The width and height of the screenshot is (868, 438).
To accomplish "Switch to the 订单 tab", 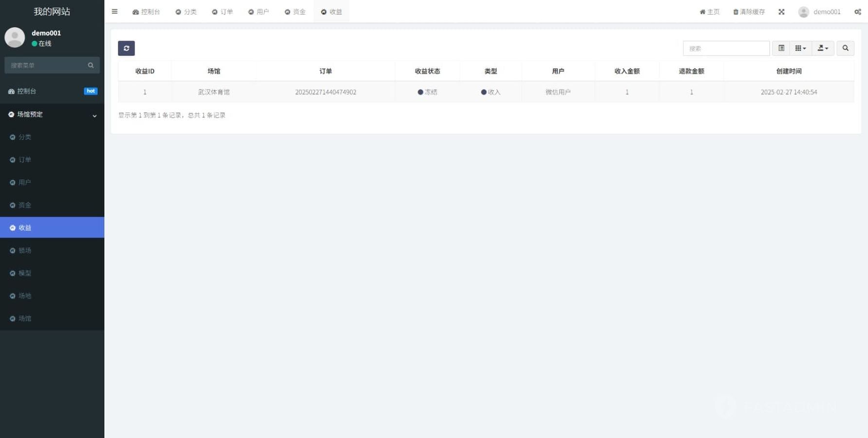I will [222, 12].
